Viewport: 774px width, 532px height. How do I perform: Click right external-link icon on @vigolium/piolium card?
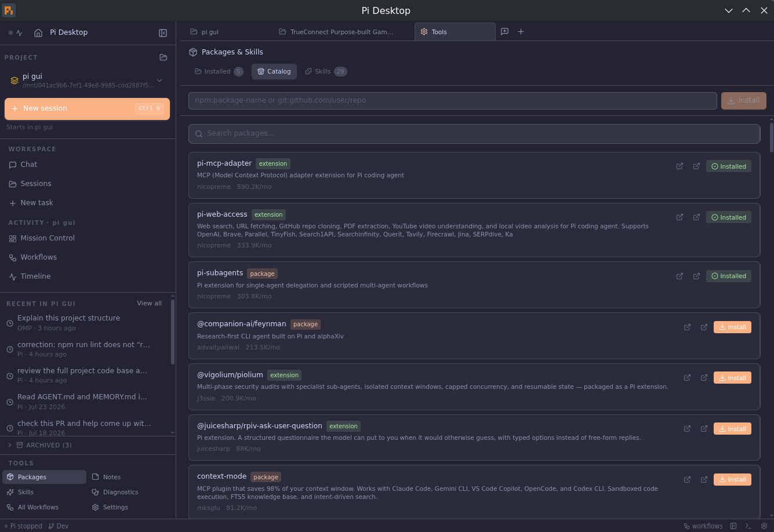click(x=704, y=378)
